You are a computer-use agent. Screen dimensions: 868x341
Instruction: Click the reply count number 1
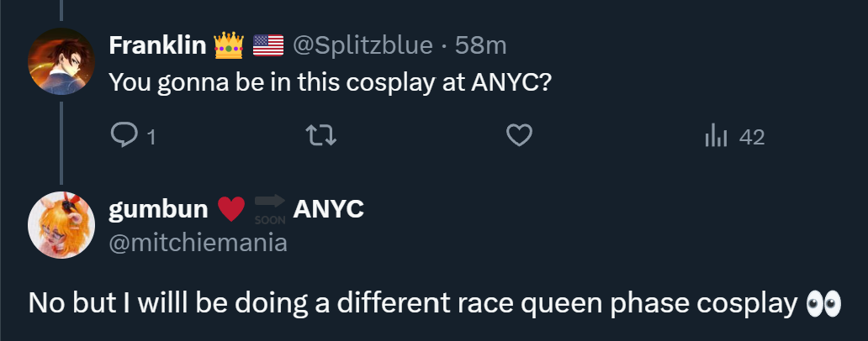151,137
